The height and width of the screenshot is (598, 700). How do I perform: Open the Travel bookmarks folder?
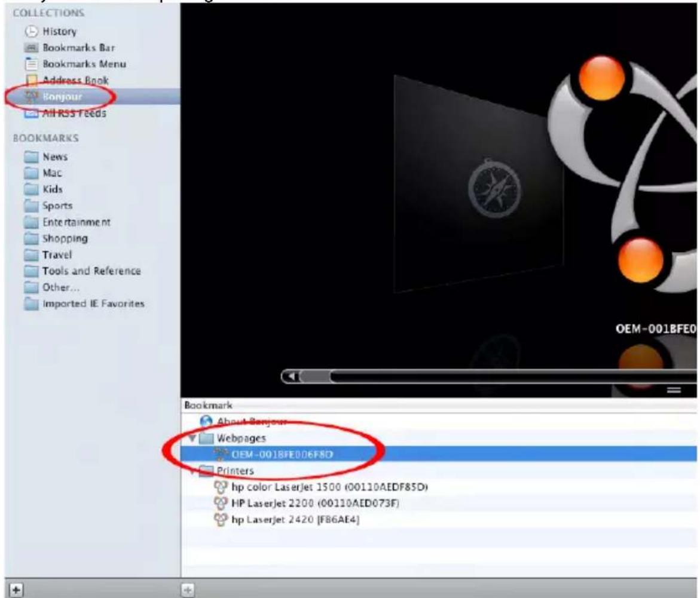[57, 255]
